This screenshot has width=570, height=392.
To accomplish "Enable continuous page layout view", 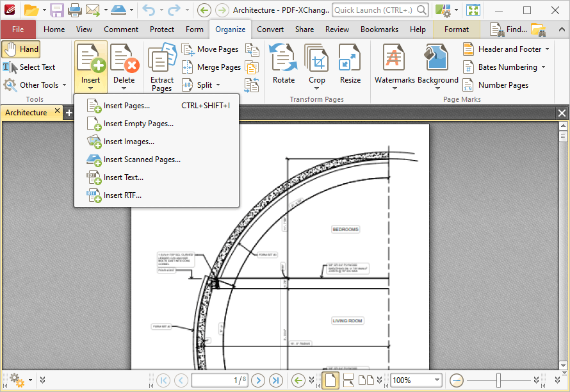I will click(348, 380).
